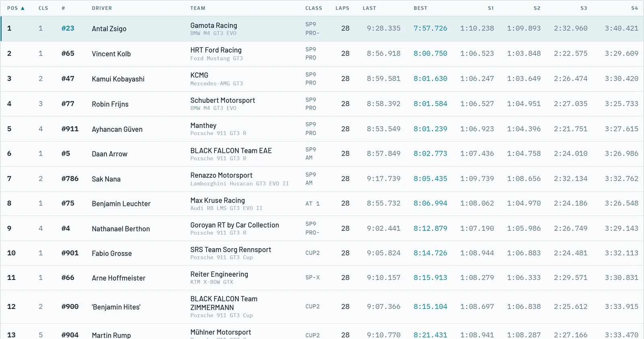This screenshot has height=339, width=644.
Task: Select driver Benjamin Leuchter
Action: tap(121, 204)
